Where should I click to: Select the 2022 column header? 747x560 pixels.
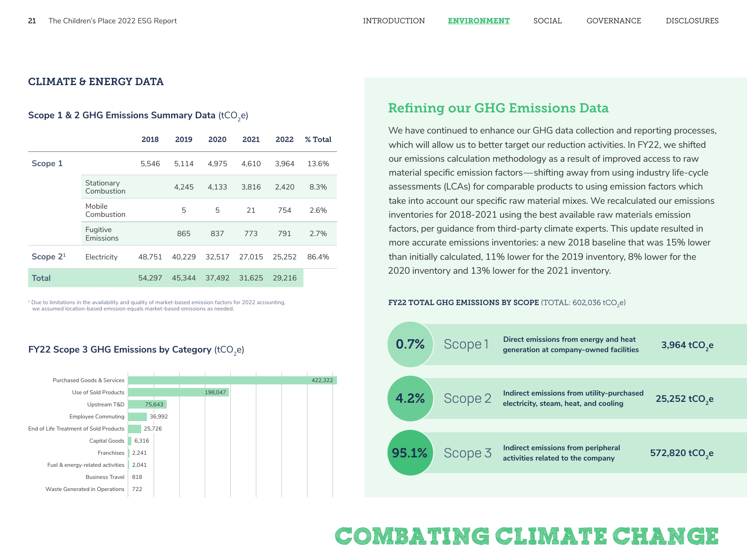(x=285, y=139)
